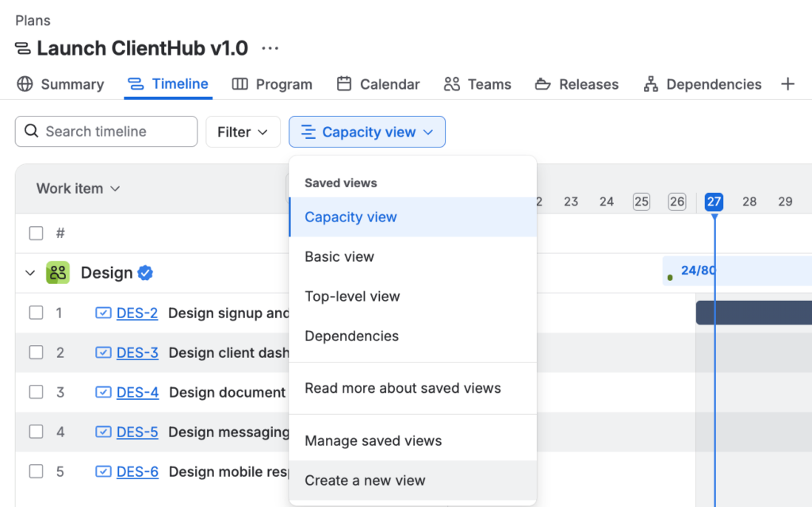The width and height of the screenshot is (812, 507).
Task: Check the box for row 5 DES-6
Action: [x=36, y=471]
